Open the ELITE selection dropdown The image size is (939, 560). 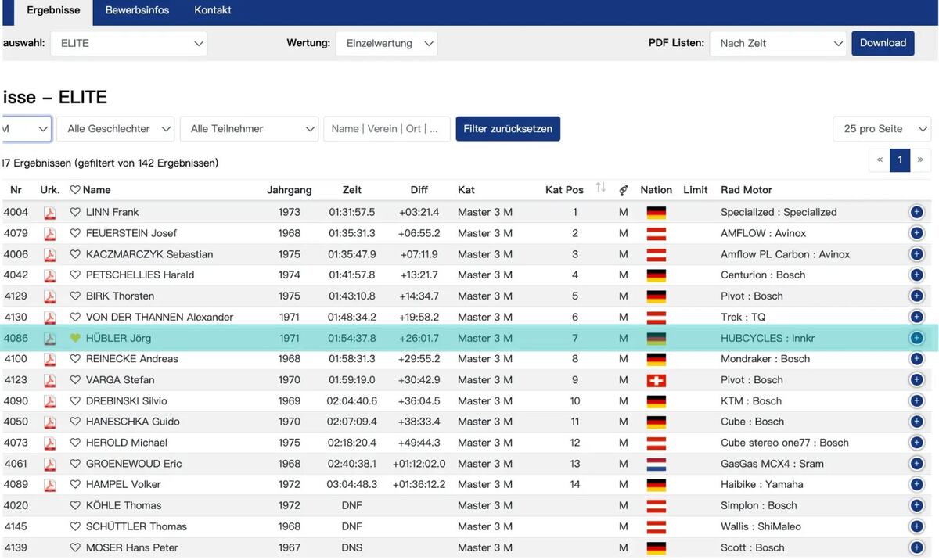pyautogui.click(x=128, y=43)
